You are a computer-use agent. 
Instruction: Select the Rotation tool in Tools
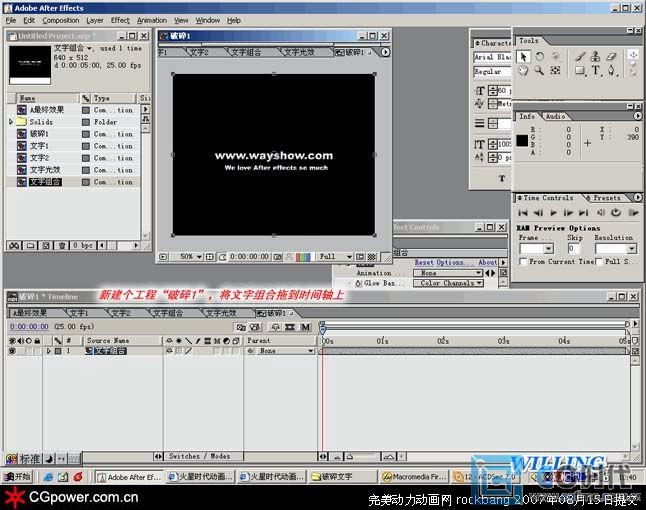coord(540,56)
